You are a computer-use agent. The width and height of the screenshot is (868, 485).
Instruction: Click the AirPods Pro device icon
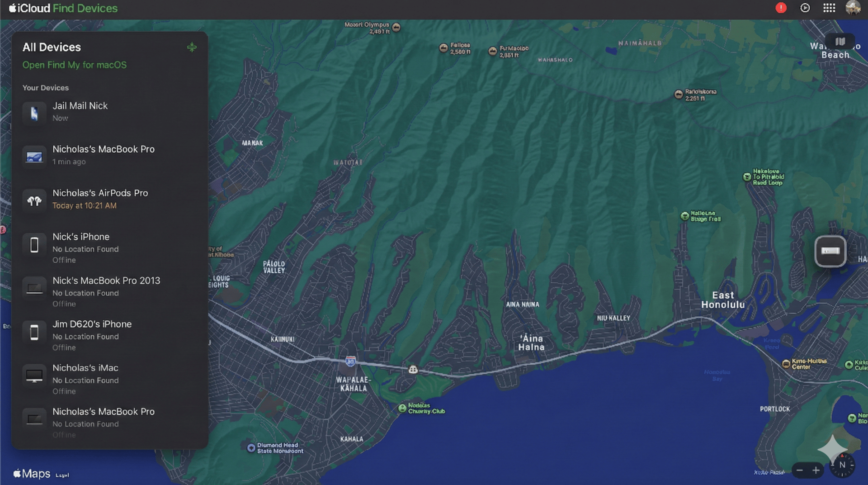point(34,200)
